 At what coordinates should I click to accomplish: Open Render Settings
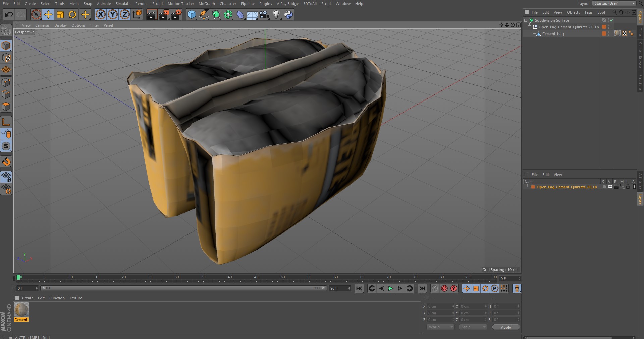click(176, 14)
